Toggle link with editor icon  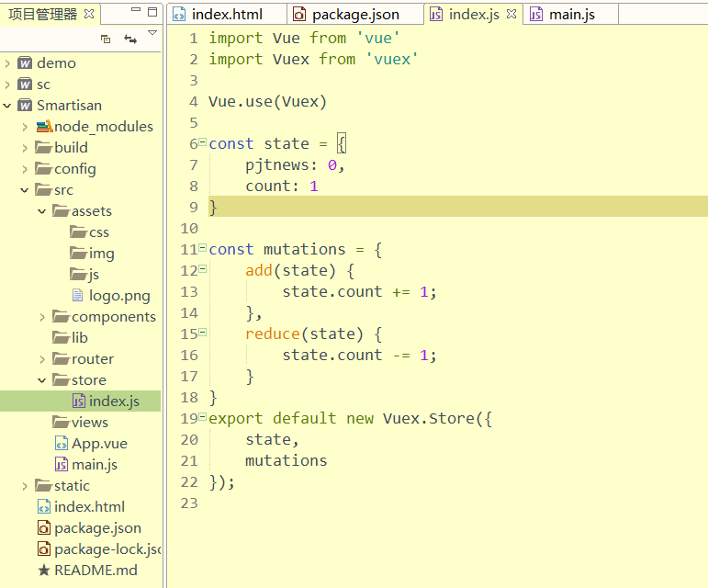[130, 40]
